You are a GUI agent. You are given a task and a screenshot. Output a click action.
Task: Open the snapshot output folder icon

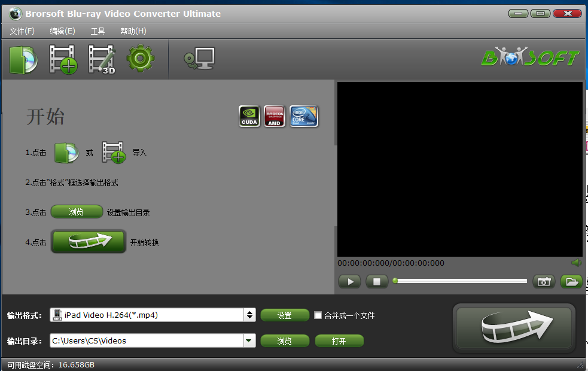(x=571, y=281)
